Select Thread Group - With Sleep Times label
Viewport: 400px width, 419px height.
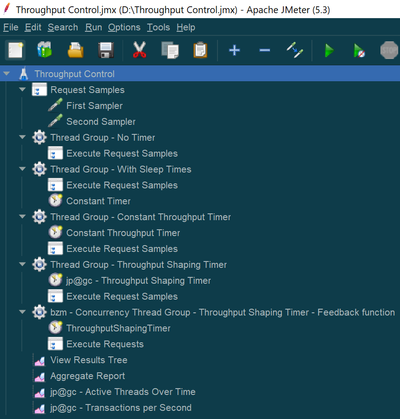tap(121, 169)
